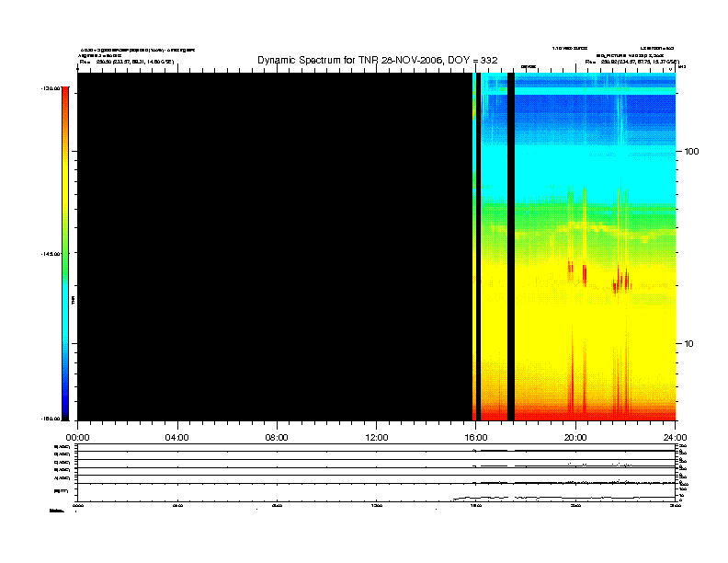Click the 16:00 time axis label

coord(476,438)
